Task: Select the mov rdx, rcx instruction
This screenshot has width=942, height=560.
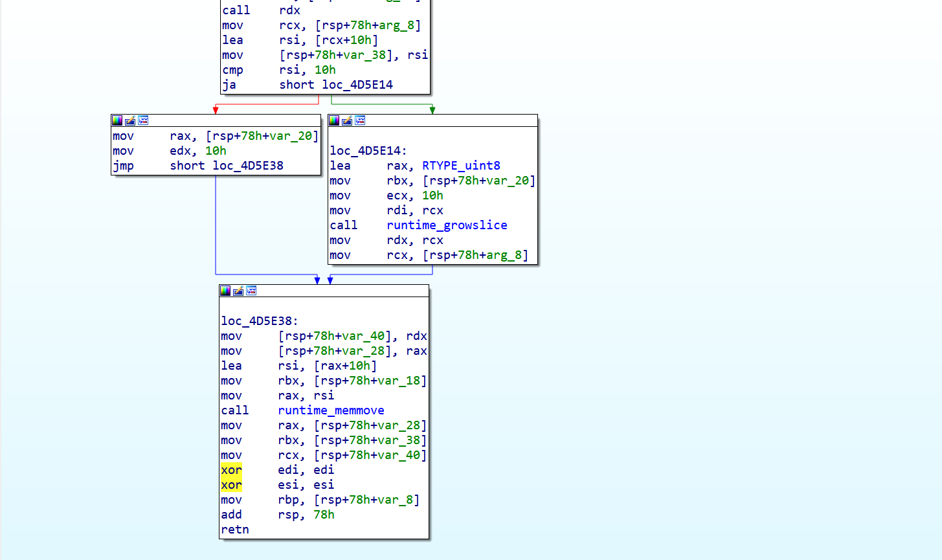Action: tap(387, 240)
